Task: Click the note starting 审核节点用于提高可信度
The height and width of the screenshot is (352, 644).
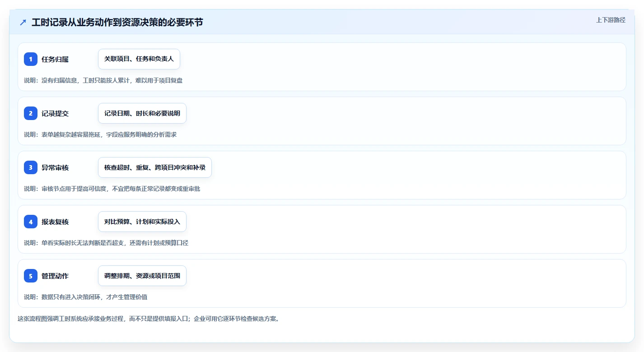Action: (112, 189)
